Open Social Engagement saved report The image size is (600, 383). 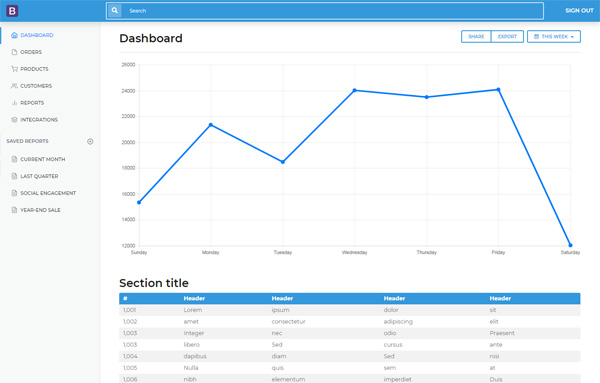pos(48,193)
